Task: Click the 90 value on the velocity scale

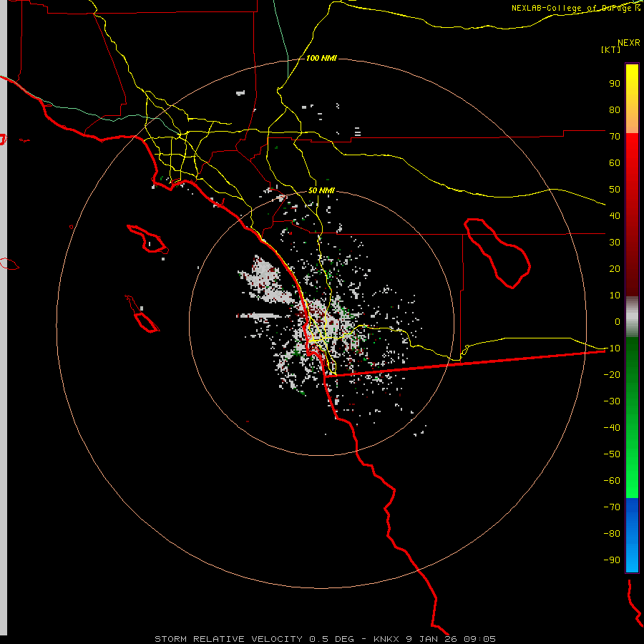Action: pos(615,84)
